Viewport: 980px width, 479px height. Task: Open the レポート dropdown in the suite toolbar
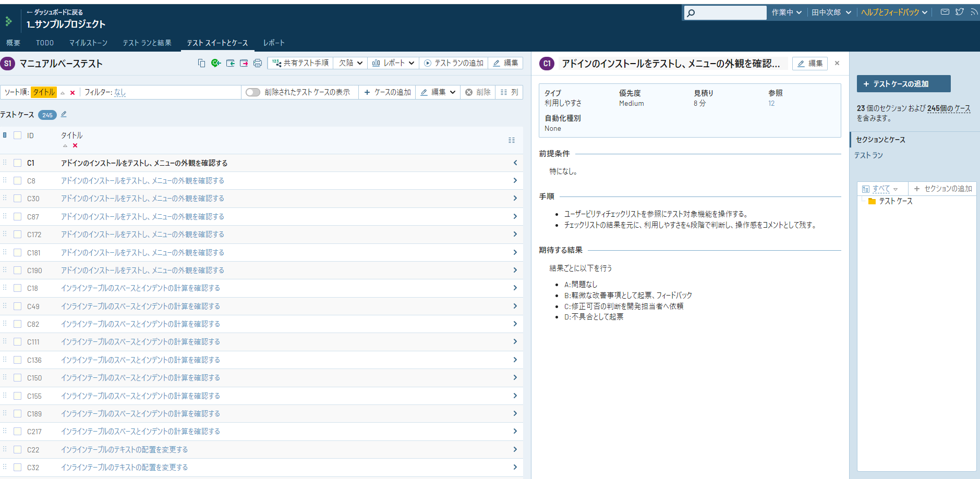(x=393, y=63)
